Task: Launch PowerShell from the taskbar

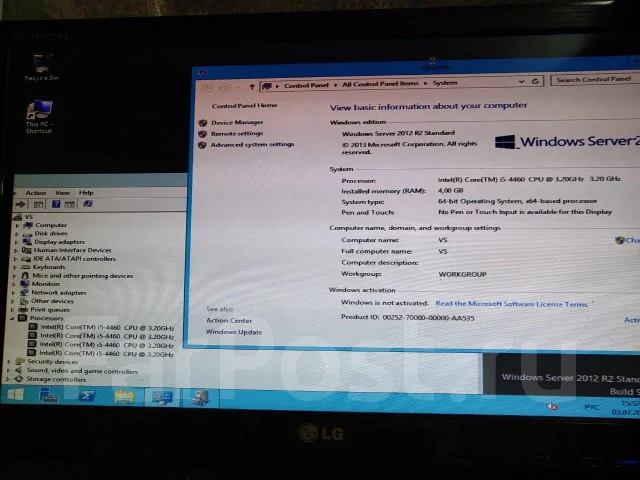Action: 87,396
